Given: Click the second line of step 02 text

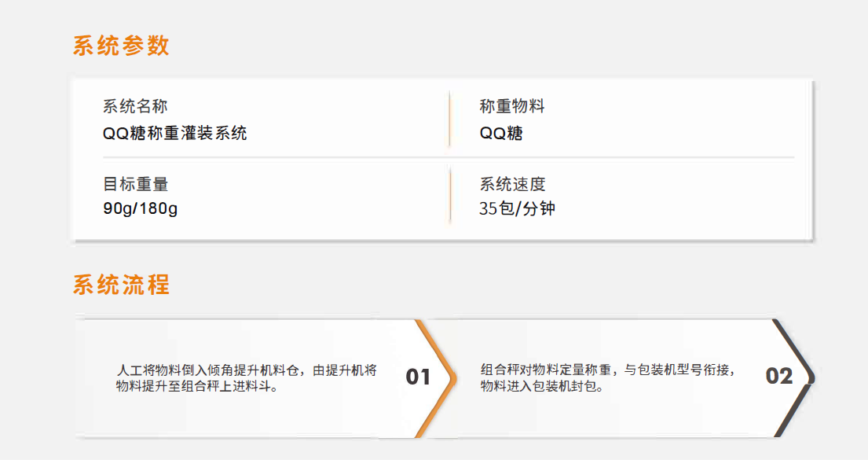Looking at the screenshot, I should 542,386.
